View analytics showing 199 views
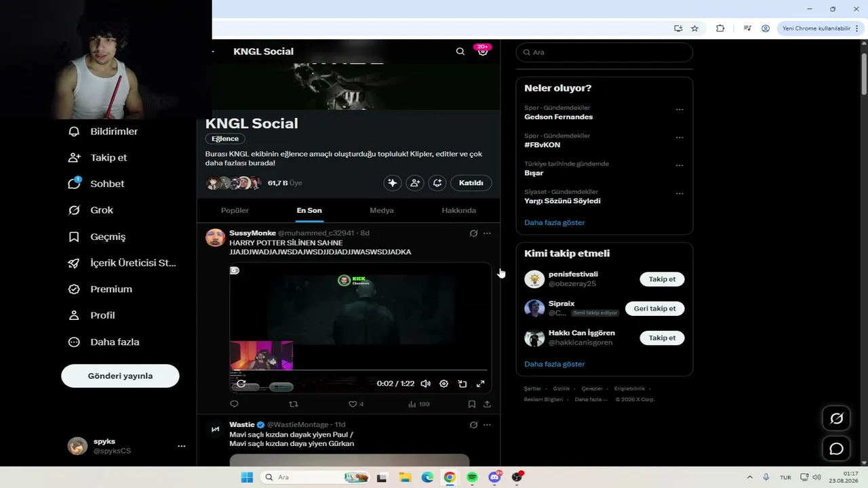The image size is (868, 488). click(418, 404)
